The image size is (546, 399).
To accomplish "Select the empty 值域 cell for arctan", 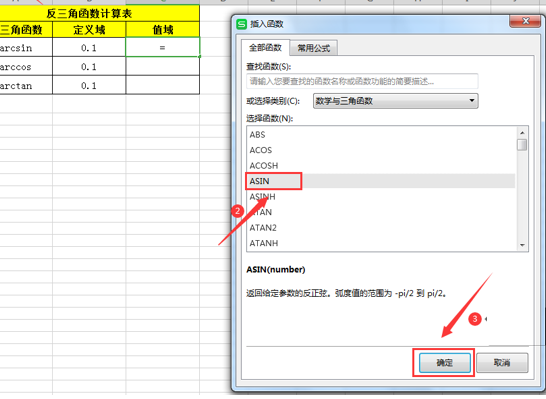I will [x=163, y=85].
